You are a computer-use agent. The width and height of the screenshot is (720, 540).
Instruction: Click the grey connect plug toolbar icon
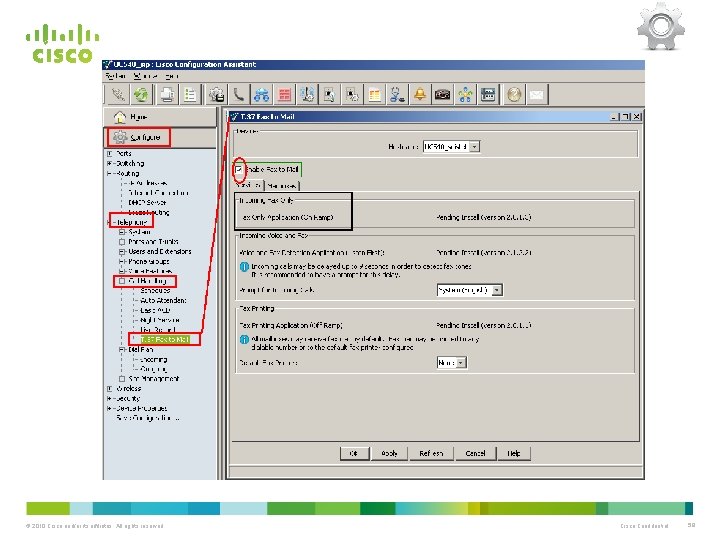(119, 95)
